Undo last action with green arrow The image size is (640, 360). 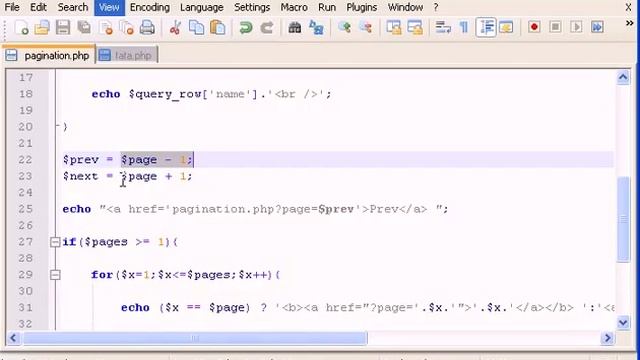(x=245, y=28)
